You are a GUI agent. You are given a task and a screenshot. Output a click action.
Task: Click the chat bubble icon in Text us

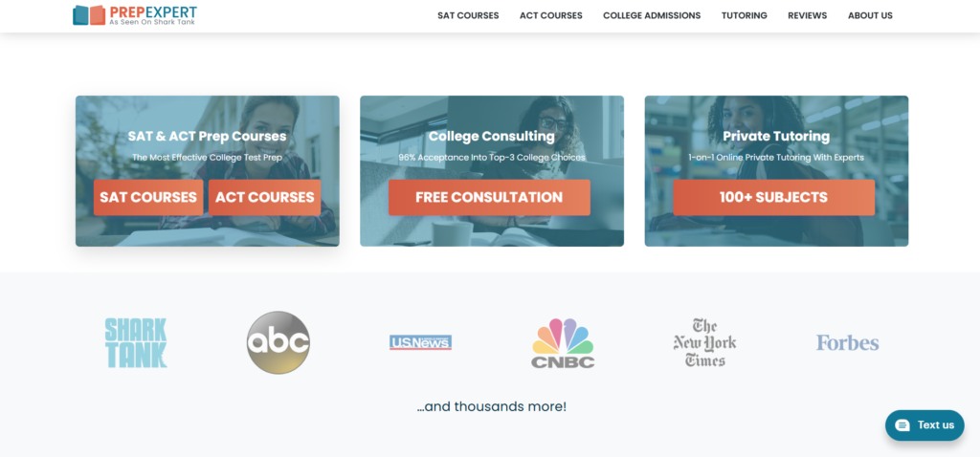[x=902, y=425]
